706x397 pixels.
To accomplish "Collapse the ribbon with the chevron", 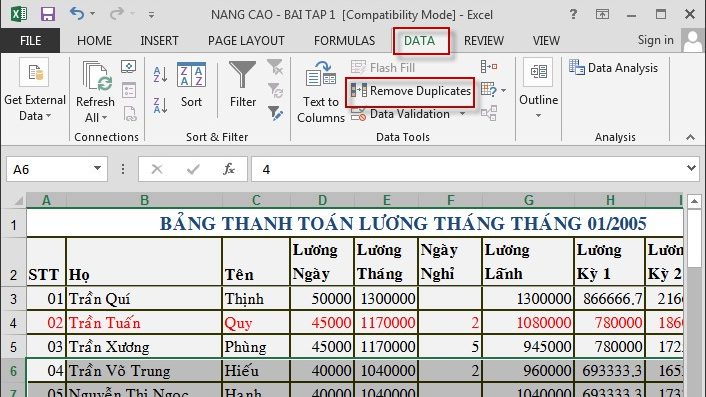I will (x=690, y=137).
